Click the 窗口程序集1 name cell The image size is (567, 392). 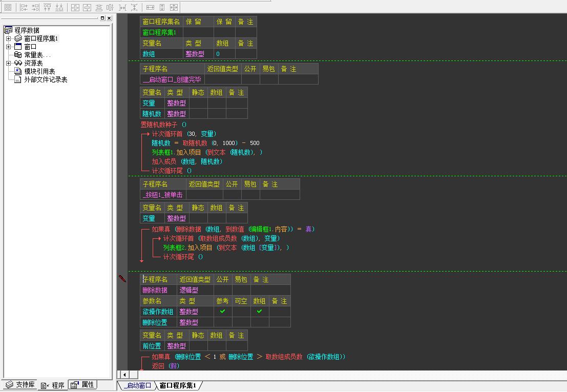(161, 33)
